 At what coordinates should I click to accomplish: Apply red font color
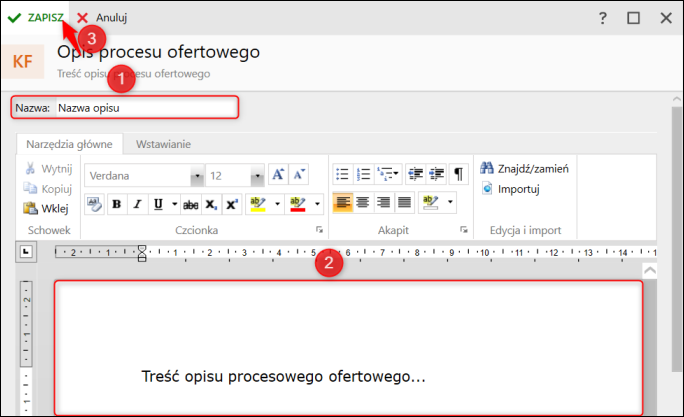298,204
